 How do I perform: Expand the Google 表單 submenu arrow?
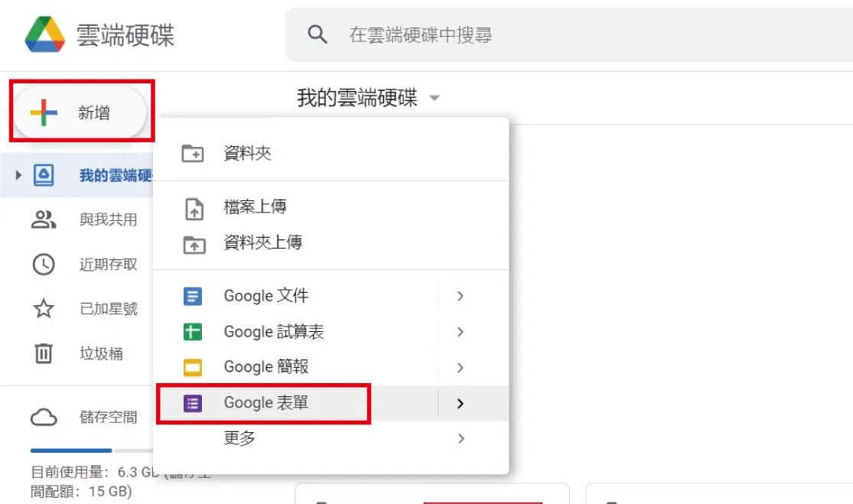(461, 403)
